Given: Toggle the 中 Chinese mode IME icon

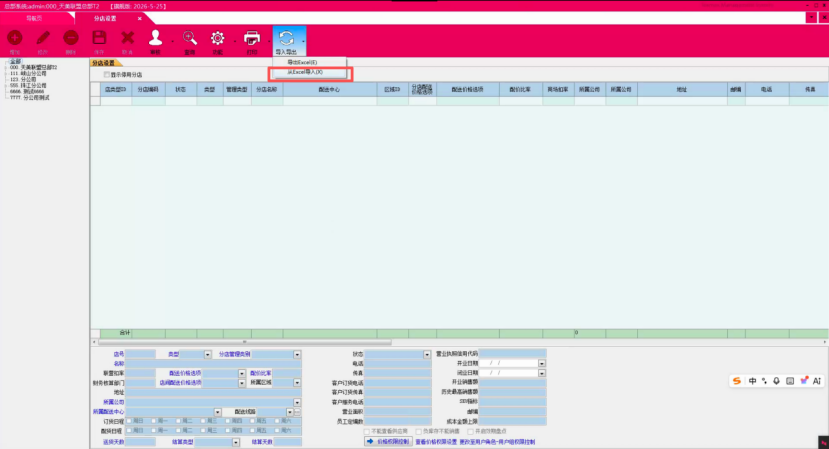Looking at the screenshot, I should [752, 381].
